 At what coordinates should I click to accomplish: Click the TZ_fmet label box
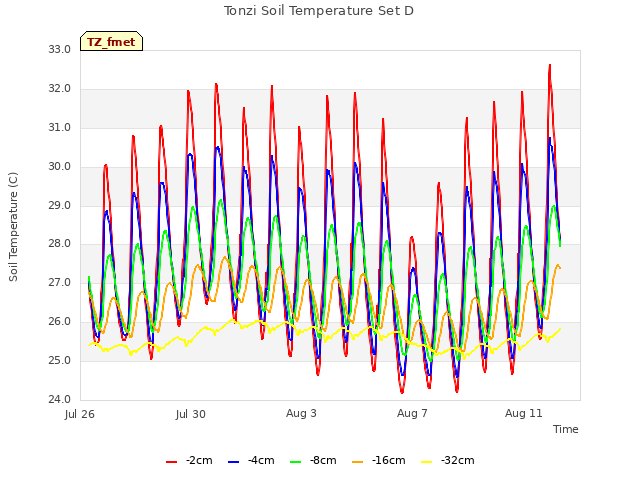click(111, 41)
